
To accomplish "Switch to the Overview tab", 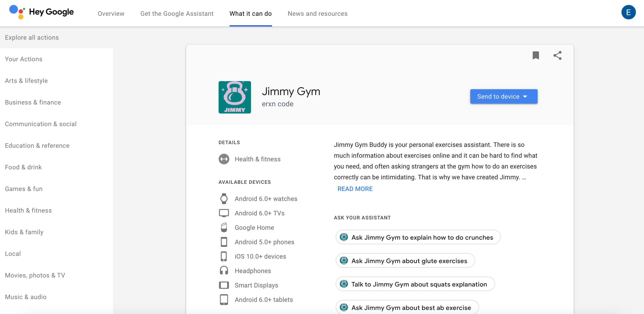I will click(111, 14).
